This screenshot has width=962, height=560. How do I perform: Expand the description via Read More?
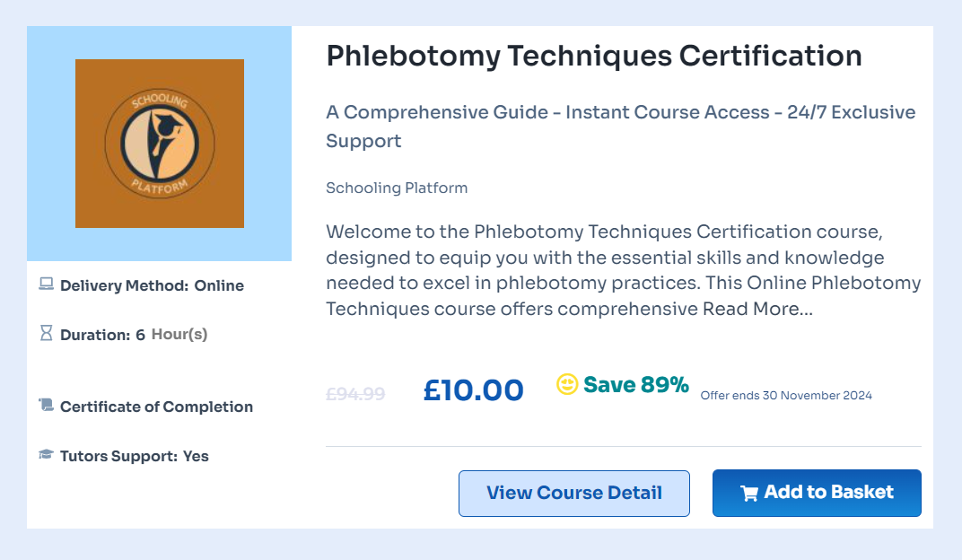[x=757, y=310]
